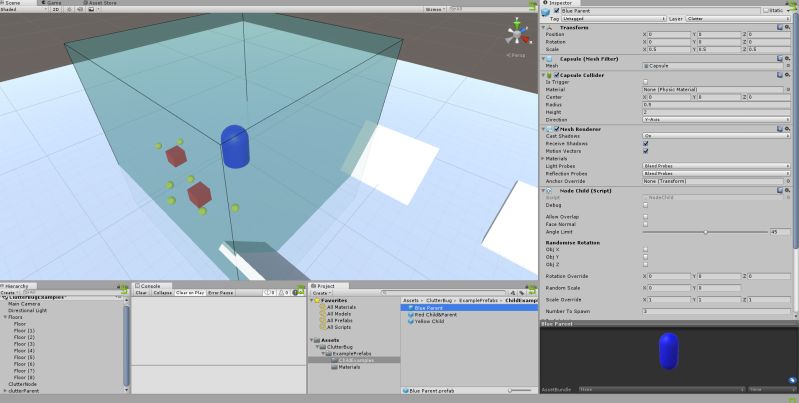799x403 pixels.
Task: Open the Shaded draw mode dropdown
Action: [x=24, y=9]
